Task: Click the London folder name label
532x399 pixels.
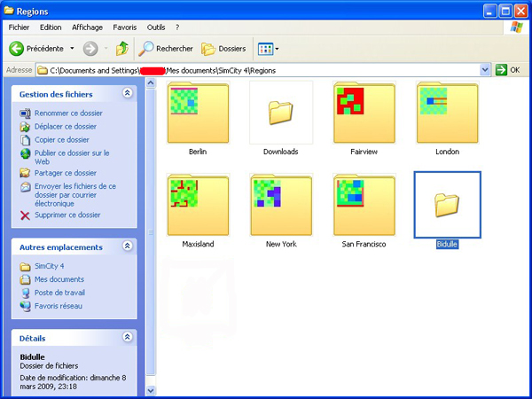Action: pyautogui.click(x=447, y=152)
